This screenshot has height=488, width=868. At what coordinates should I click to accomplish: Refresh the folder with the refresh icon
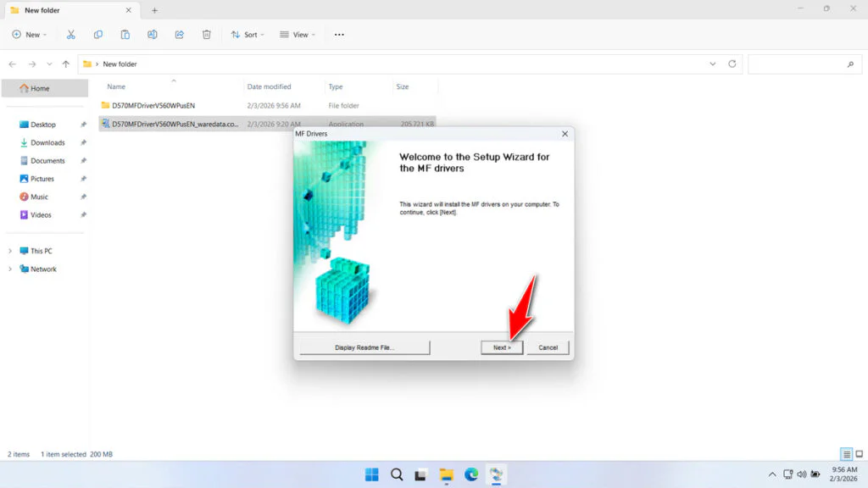(730, 64)
